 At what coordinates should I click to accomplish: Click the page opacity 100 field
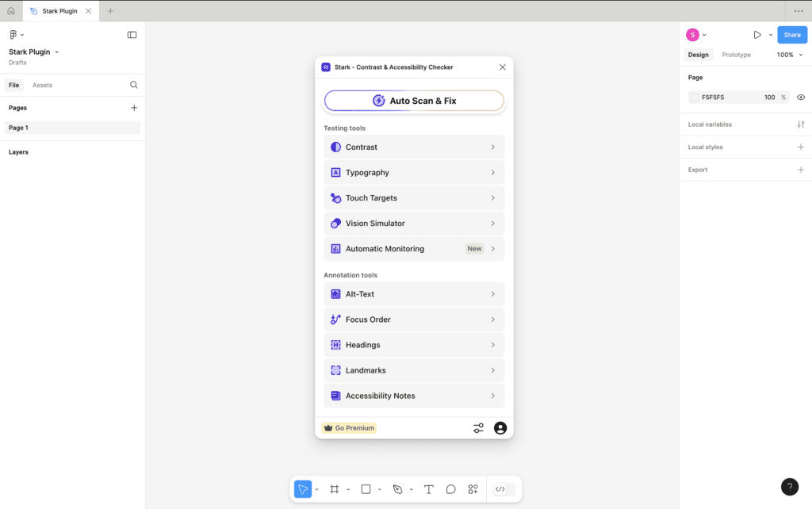click(769, 98)
